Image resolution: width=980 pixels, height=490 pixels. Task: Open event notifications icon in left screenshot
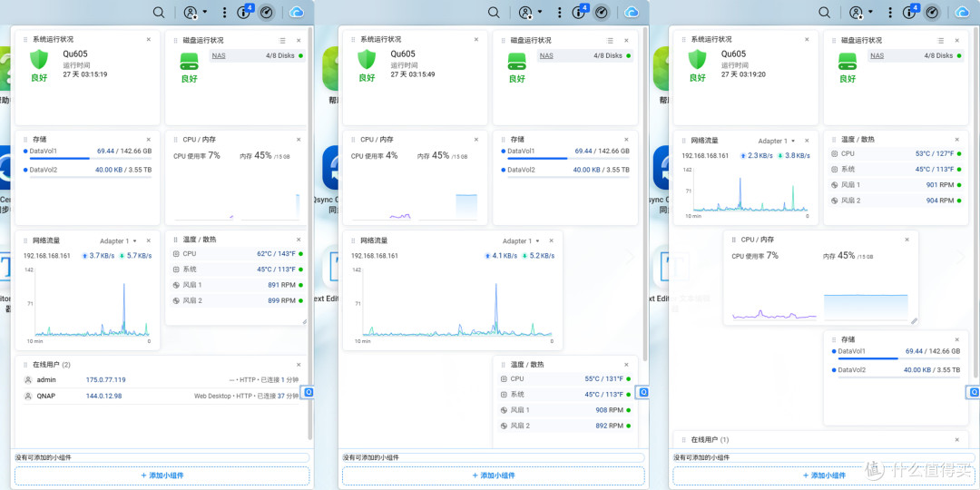point(244,12)
